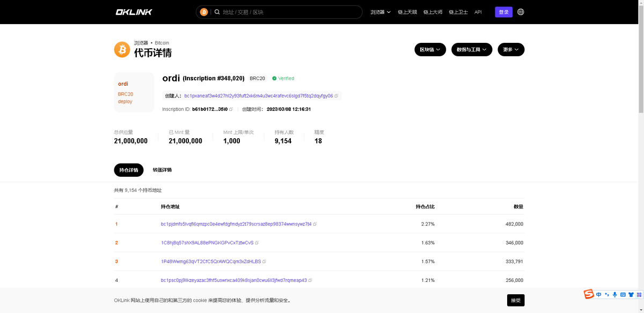The height and width of the screenshot is (313, 644).
Task: Click the 333,791 quantity cell
Action: (514, 262)
